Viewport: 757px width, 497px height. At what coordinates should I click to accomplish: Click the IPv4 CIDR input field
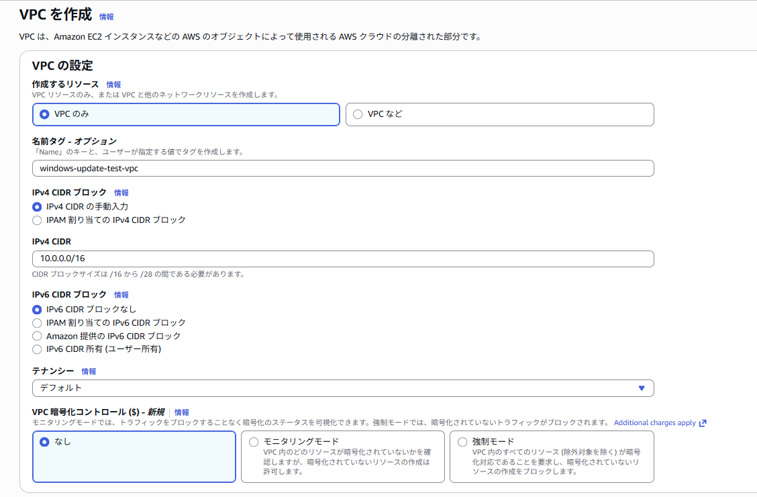(343, 259)
